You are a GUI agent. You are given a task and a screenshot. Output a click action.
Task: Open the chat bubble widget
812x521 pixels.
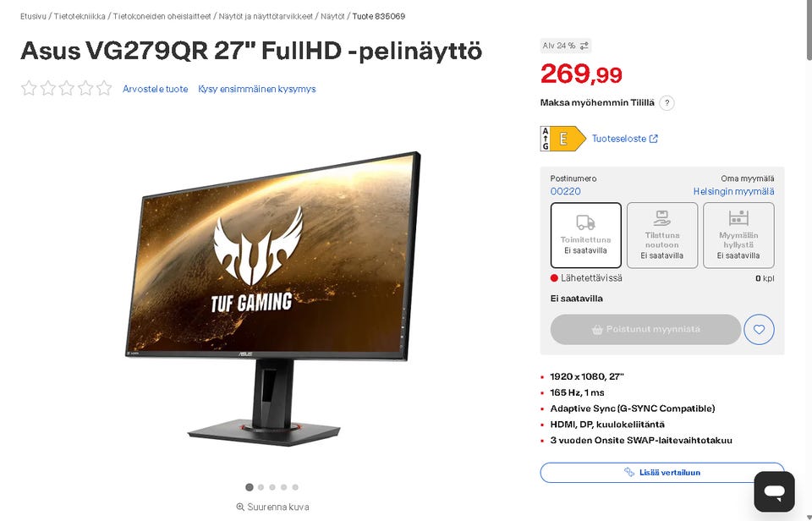(x=774, y=491)
